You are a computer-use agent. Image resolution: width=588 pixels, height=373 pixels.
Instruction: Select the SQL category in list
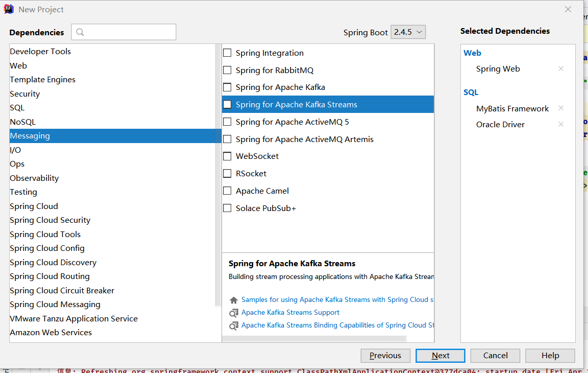point(112,108)
